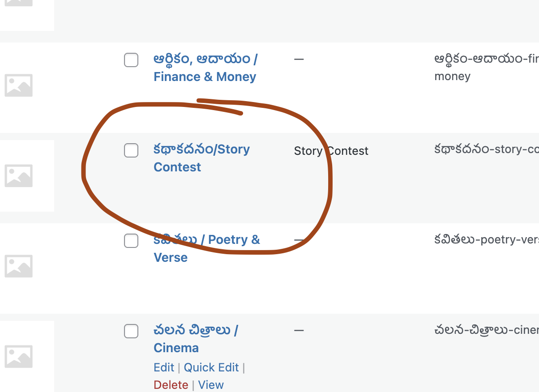Click the slug text ending in -story-co

pos(487,149)
